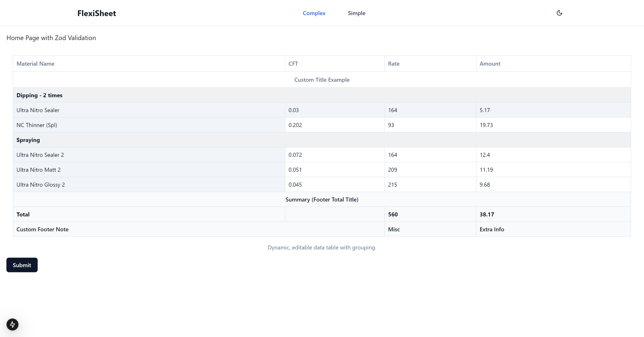Toggle dark mode moon icon
This screenshot has height=337, width=644.
559,13
